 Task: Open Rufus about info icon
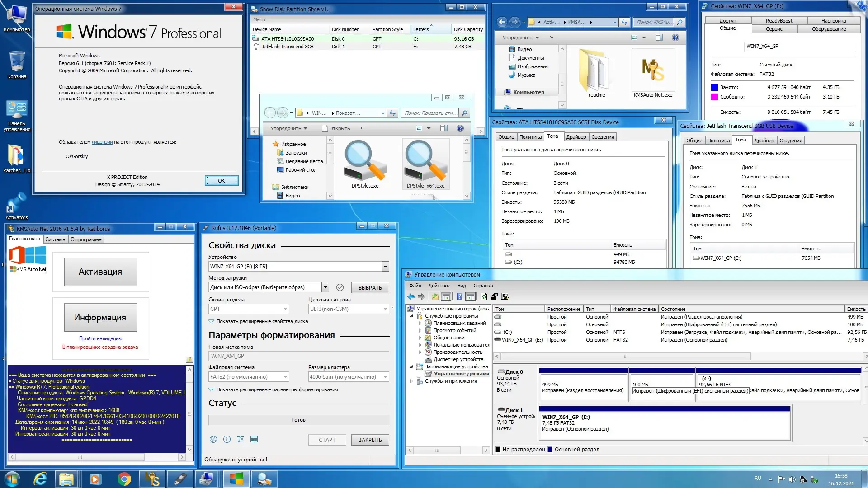tap(227, 439)
